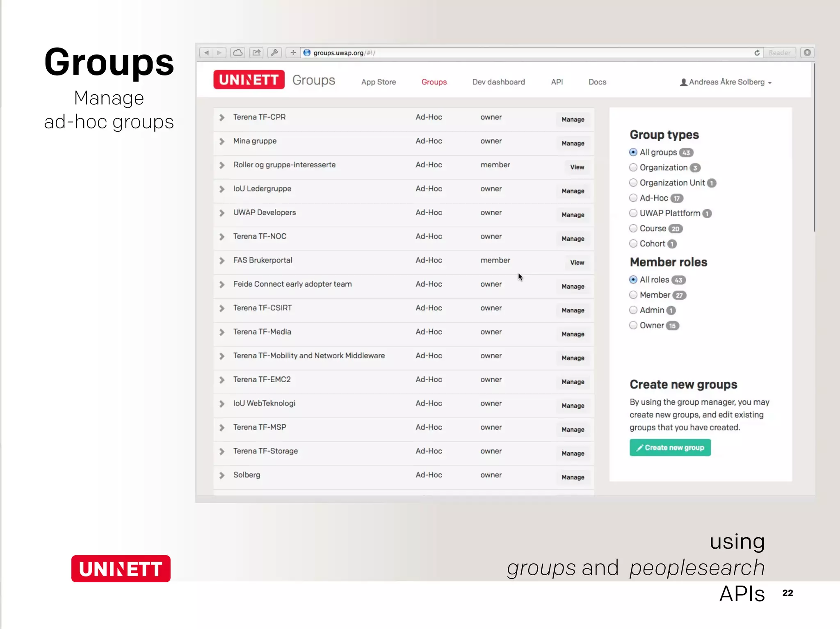Click the Reader button in address bar
The image size is (840, 629).
coord(779,52)
